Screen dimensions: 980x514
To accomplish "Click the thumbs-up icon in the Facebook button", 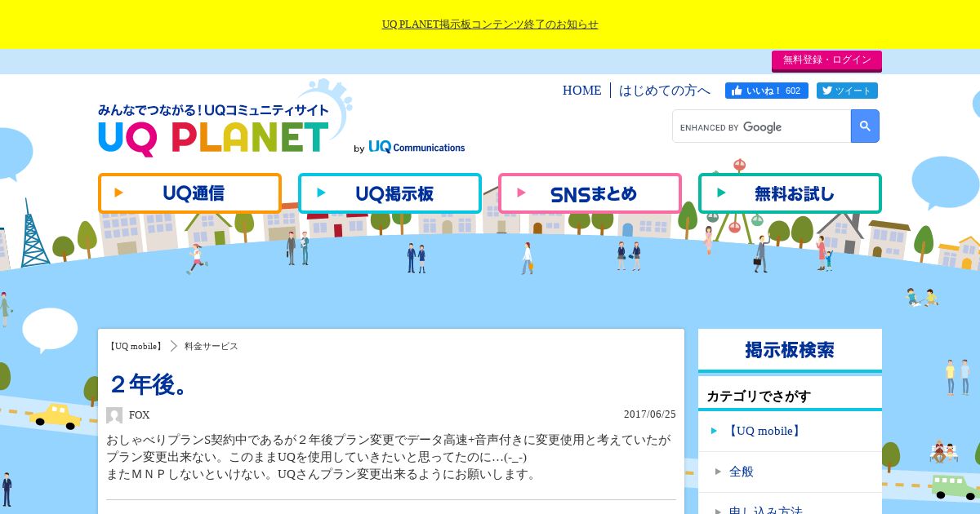I will click(x=737, y=91).
